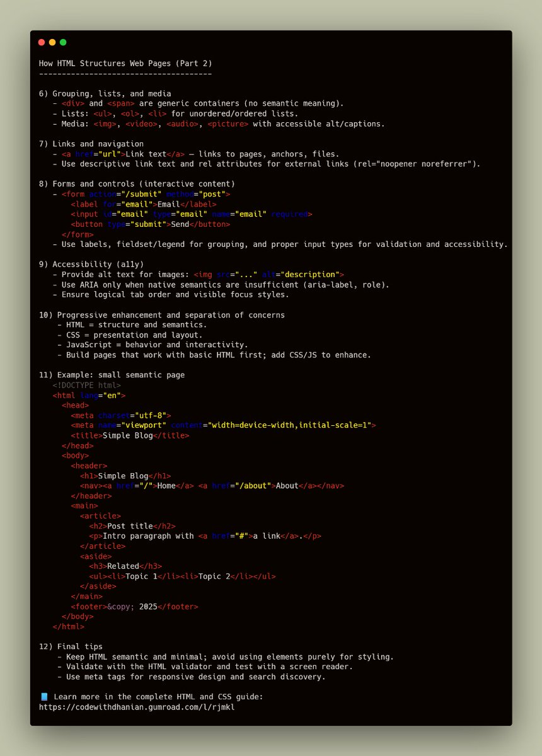
Task: Click the meta name="viewport" line
Action: pos(223,425)
